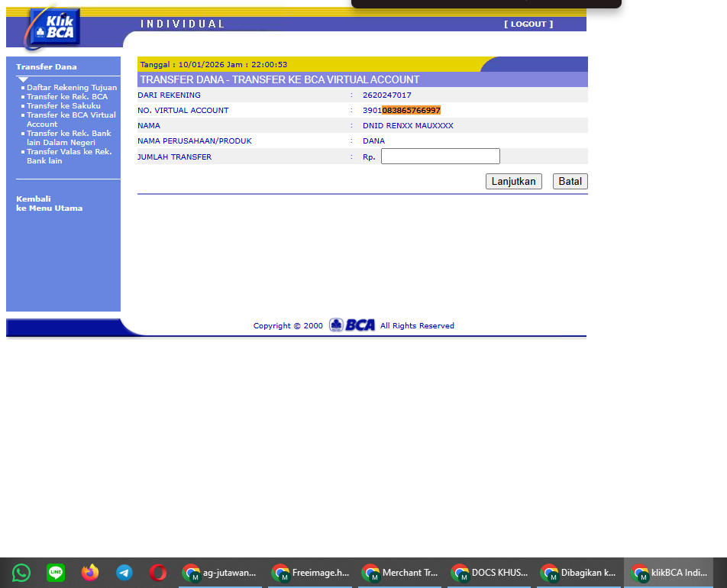727x588 pixels.
Task: Click the name DNID RENXX MAUXXXX
Action: coord(408,126)
